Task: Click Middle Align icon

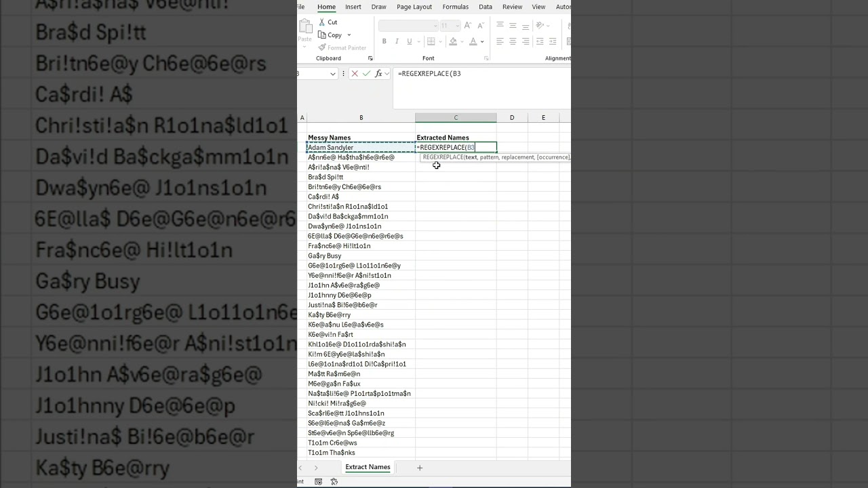Action: click(x=513, y=26)
